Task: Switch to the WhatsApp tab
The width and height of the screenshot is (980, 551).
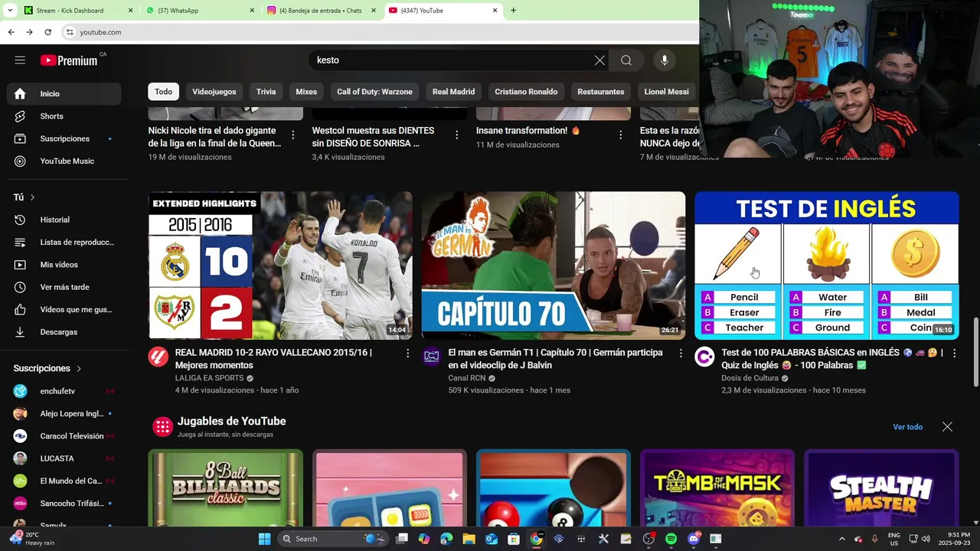Action: (201, 11)
